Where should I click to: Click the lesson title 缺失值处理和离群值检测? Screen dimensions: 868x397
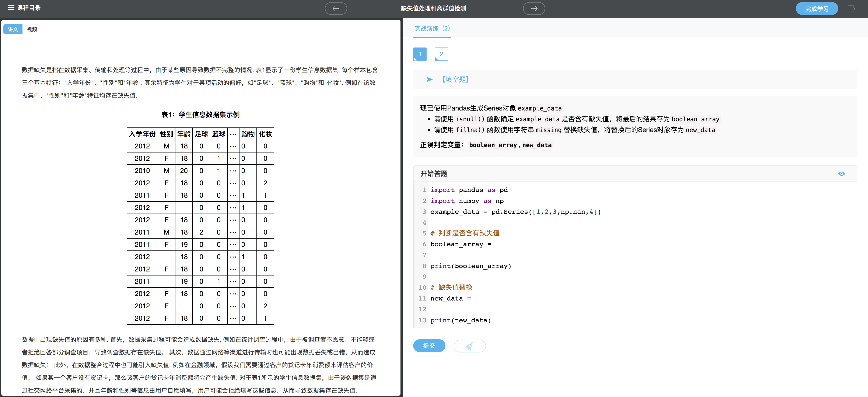(x=433, y=8)
